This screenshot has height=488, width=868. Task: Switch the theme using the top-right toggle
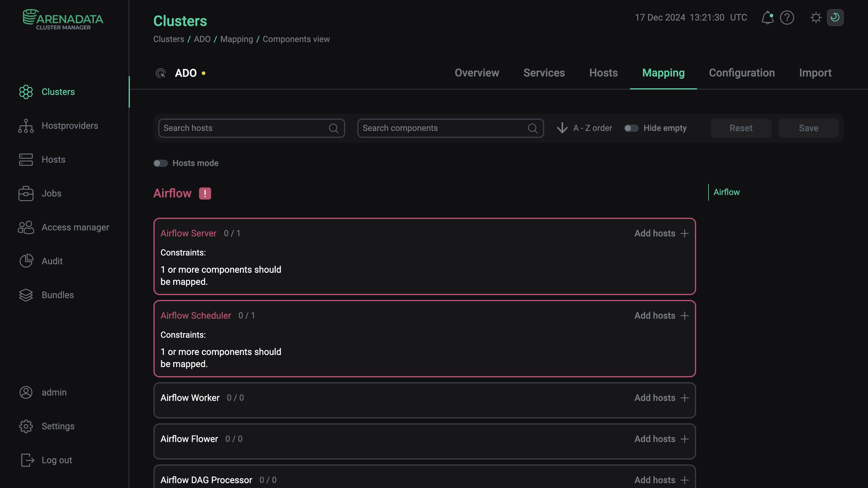tap(835, 18)
